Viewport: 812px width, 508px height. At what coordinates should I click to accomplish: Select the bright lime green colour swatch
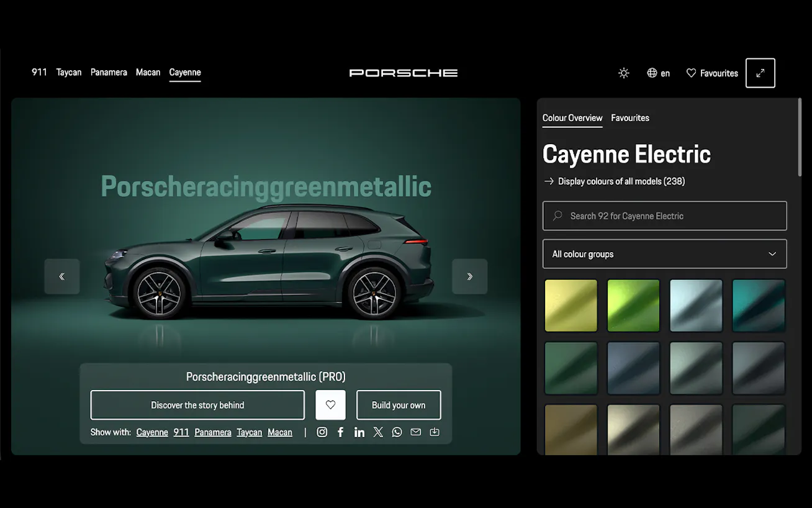point(633,306)
